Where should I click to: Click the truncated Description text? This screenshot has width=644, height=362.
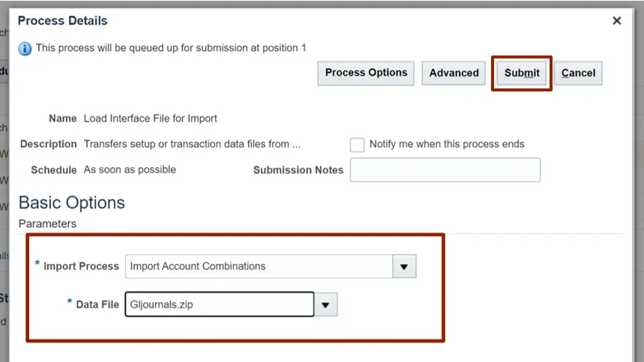coord(192,144)
